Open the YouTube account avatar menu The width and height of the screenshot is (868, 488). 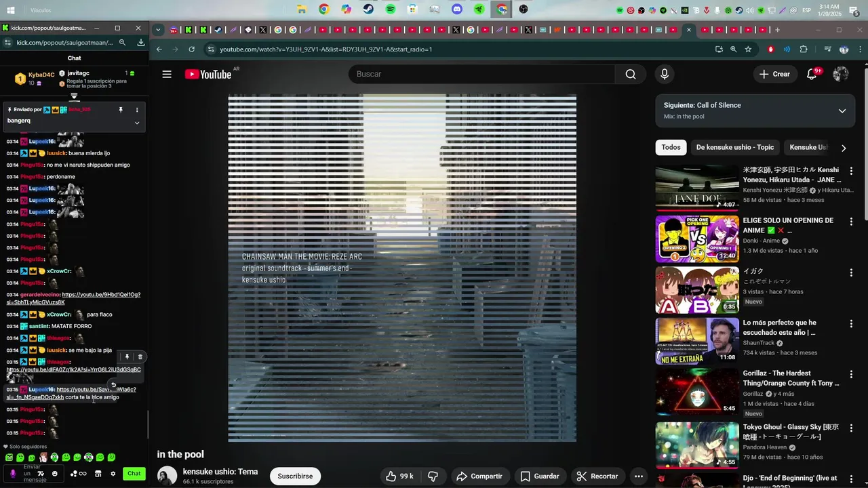(841, 75)
